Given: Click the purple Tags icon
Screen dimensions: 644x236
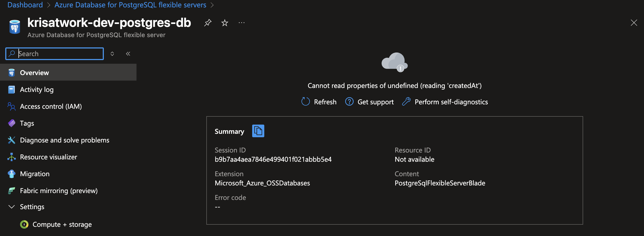Looking at the screenshot, I should pos(12,123).
